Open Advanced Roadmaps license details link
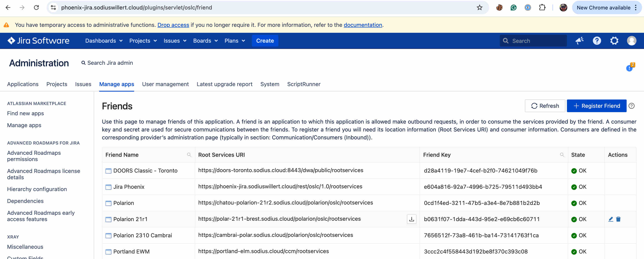The width and height of the screenshot is (644, 259). point(43,174)
